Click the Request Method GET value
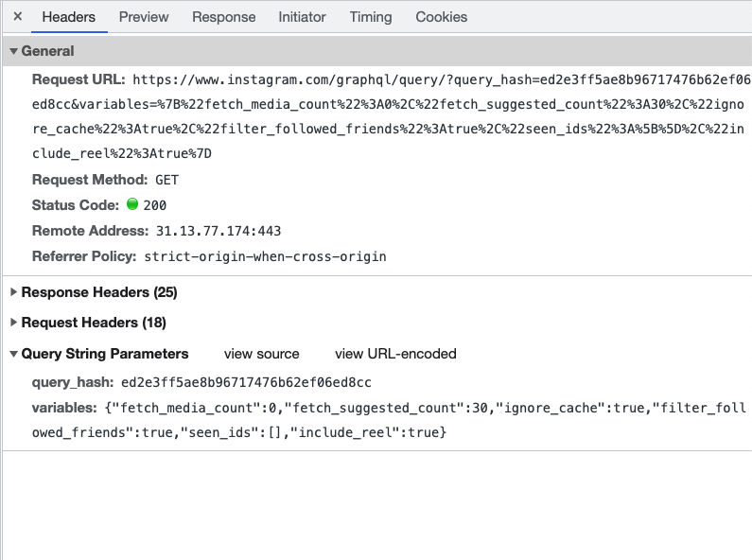The image size is (752, 560). click(x=166, y=180)
